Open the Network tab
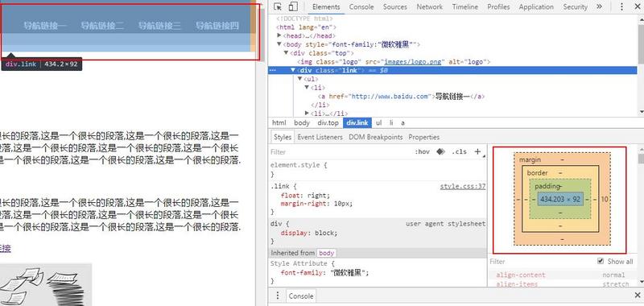Image resolution: width=644 pixels, height=306 pixels. tap(430, 7)
